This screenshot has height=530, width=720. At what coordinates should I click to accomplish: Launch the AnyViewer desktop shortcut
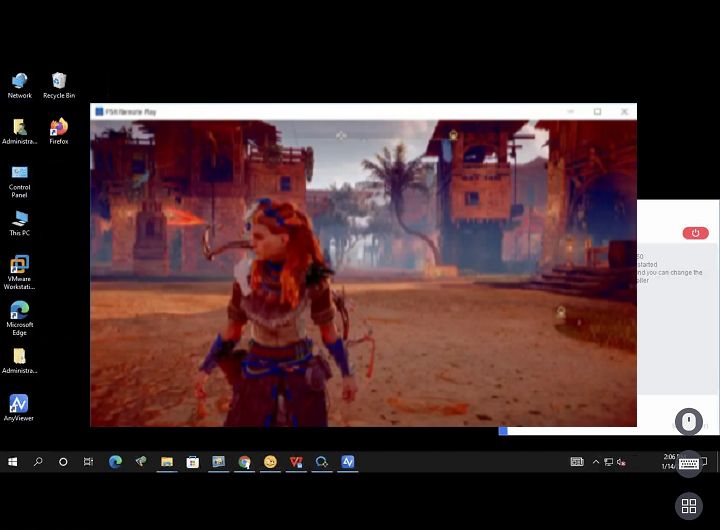(x=19, y=408)
